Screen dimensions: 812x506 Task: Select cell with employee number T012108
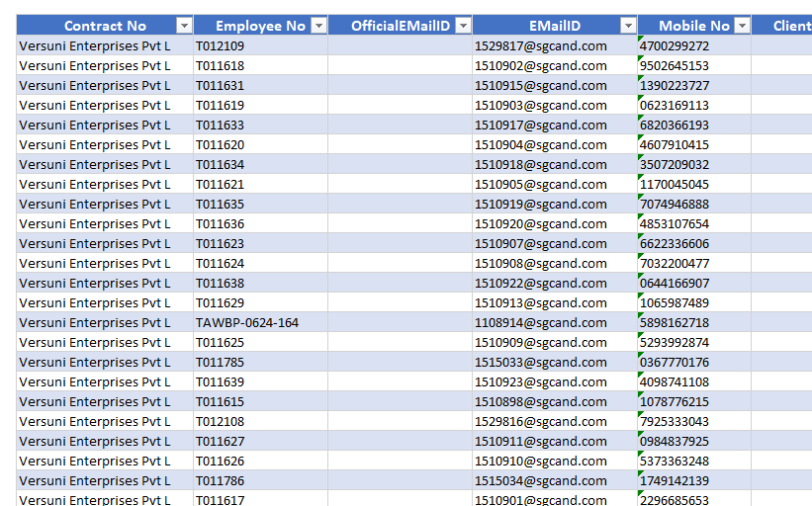tap(260, 421)
